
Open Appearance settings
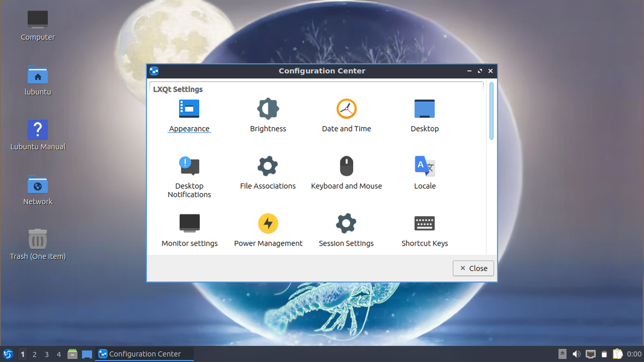(189, 115)
